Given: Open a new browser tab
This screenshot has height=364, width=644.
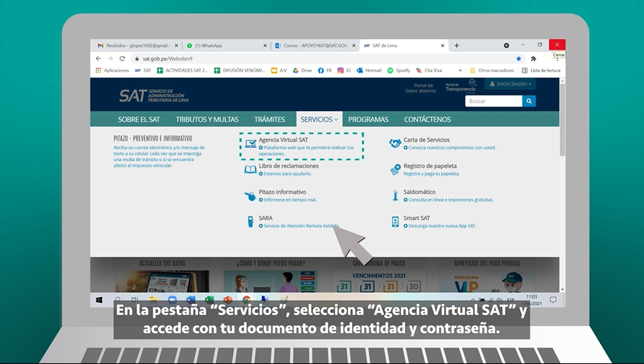Looking at the screenshot, I should (456, 45).
